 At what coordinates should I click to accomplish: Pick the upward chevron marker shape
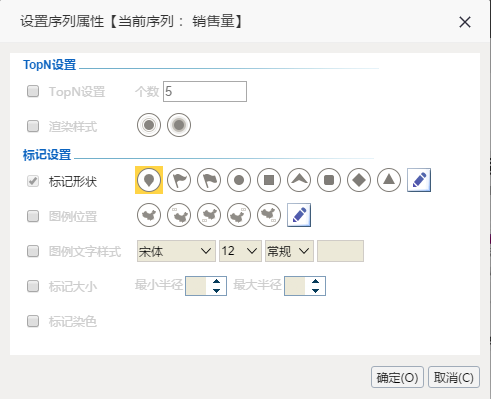(x=299, y=180)
